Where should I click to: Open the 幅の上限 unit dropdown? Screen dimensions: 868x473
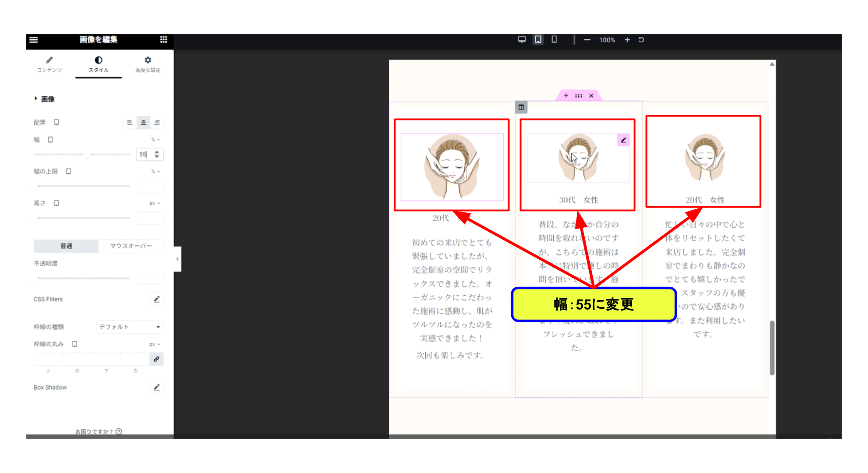click(156, 171)
